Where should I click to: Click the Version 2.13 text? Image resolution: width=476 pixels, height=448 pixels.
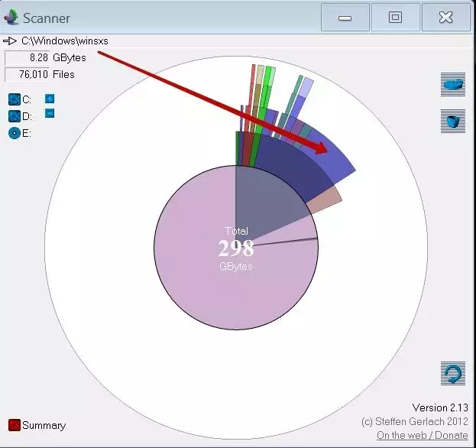click(x=440, y=407)
